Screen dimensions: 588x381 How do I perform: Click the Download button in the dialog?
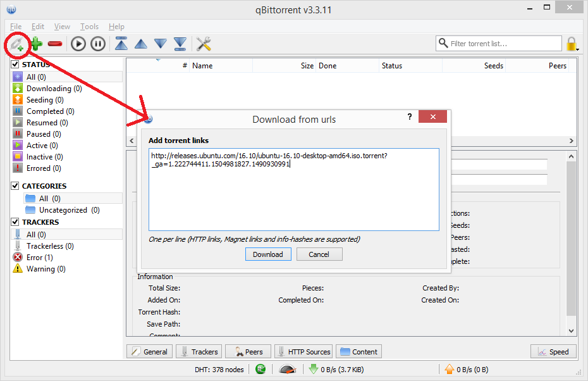tap(268, 254)
